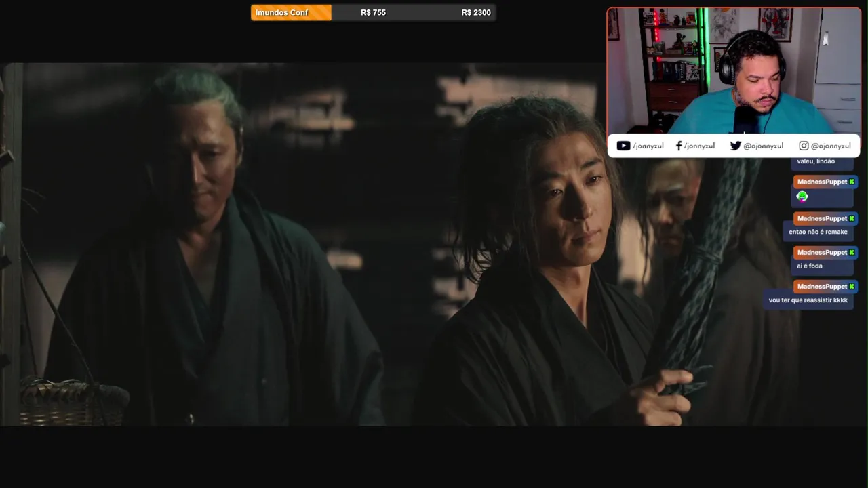Click the Facebook icon in social bar
This screenshot has height=488, width=868.
pos(679,146)
